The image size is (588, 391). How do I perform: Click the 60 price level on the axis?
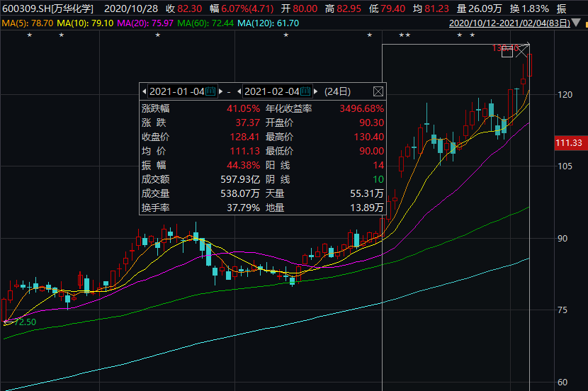tap(562, 382)
